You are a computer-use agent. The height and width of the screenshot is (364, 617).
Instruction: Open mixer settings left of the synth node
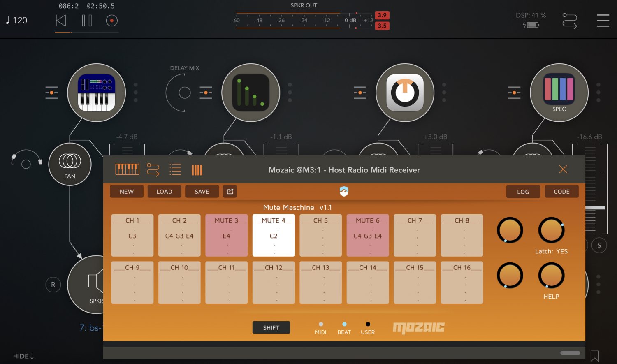[x=51, y=93]
